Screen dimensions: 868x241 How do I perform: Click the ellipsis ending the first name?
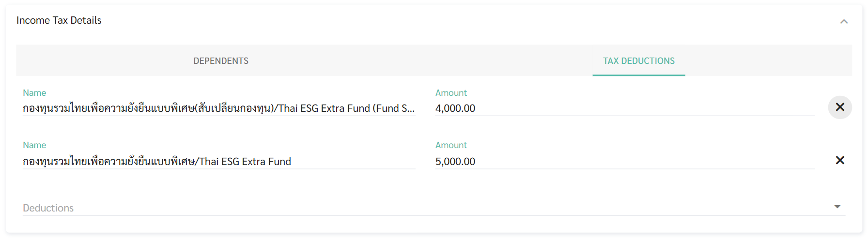411,109
